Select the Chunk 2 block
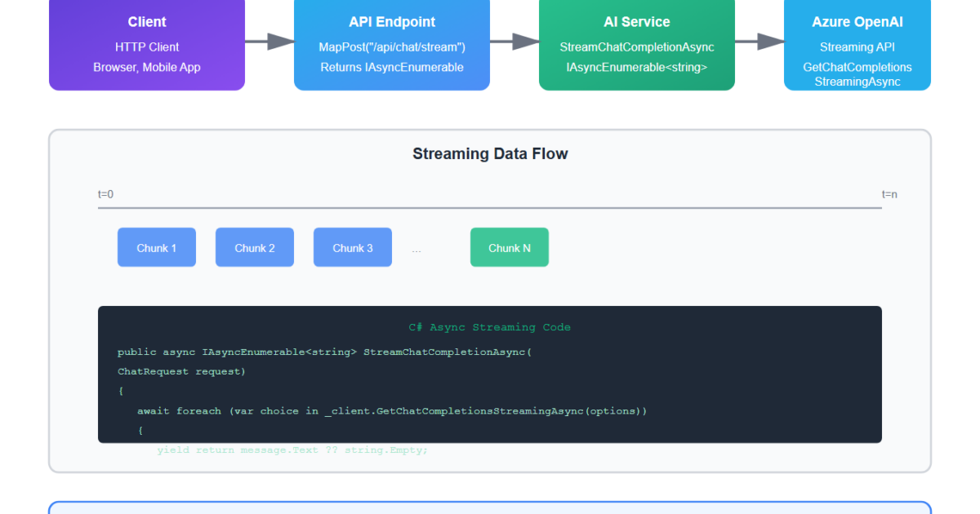Viewport: 980px width, 514px height. tap(255, 247)
